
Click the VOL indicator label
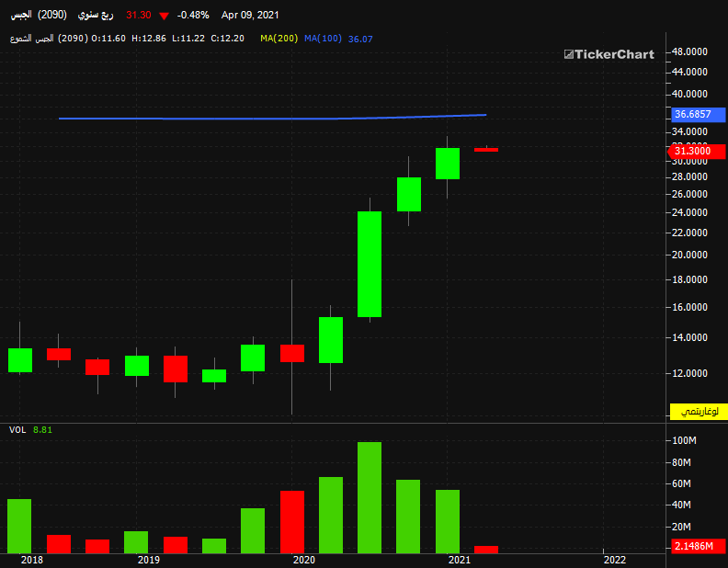(17, 430)
